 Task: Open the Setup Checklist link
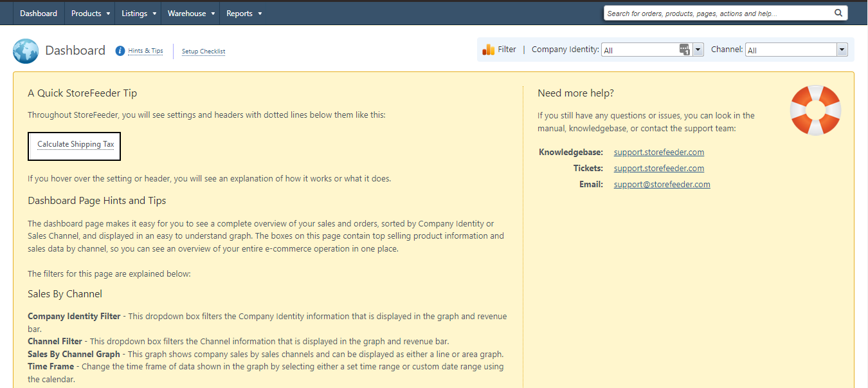tap(203, 51)
